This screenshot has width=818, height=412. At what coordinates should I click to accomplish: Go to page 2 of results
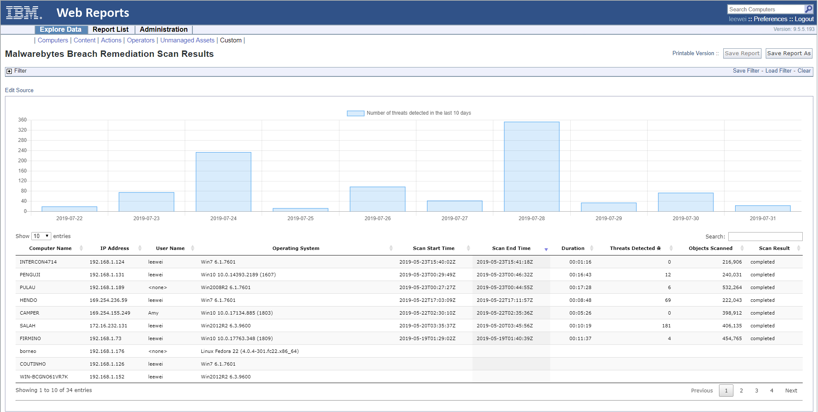click(x=741, y=391)
